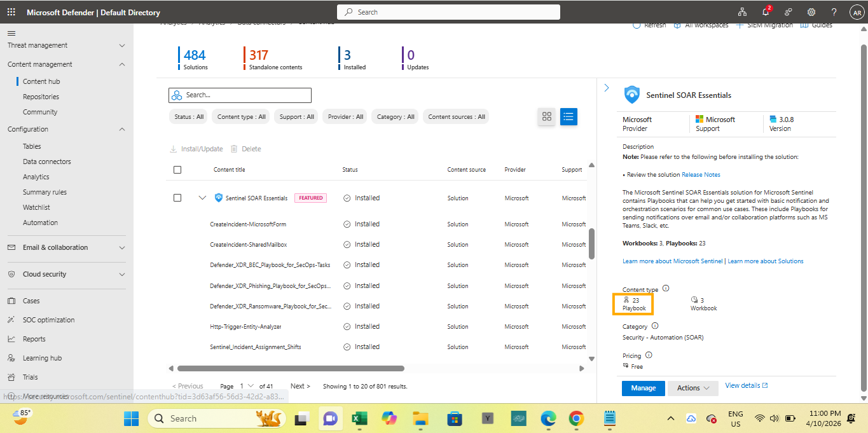Open the Status : All filter

(x=189, y=117)
